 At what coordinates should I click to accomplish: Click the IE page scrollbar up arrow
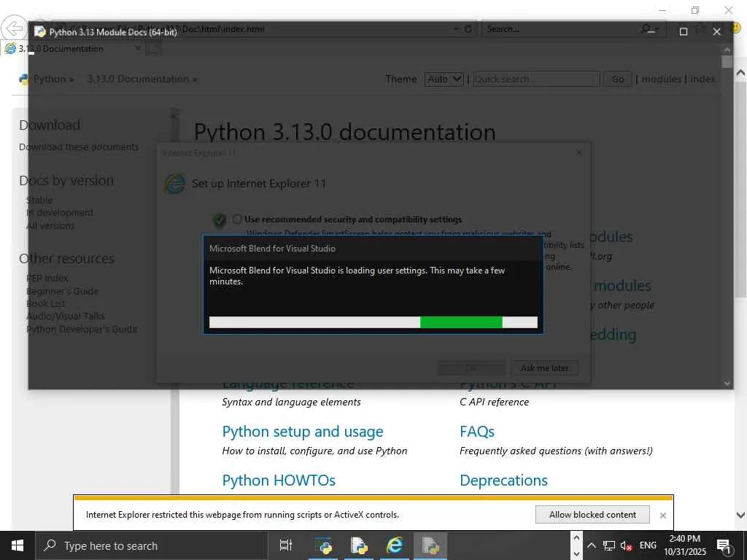point(740,73)
